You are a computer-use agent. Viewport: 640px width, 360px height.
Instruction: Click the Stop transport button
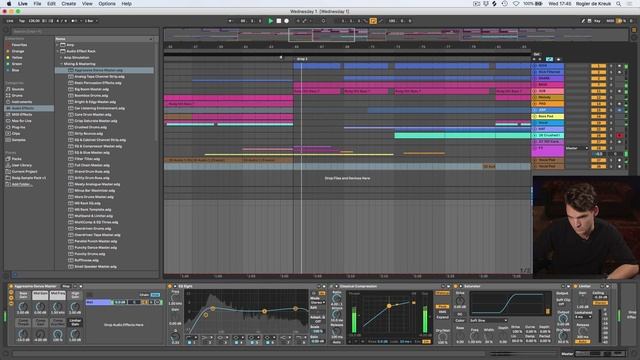tap(279, 21)
